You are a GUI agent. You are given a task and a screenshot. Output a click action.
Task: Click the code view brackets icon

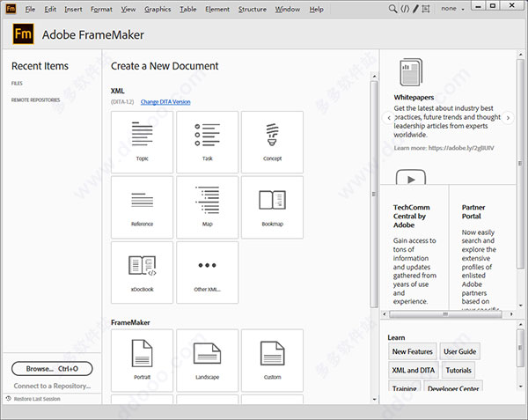[405, 9]
